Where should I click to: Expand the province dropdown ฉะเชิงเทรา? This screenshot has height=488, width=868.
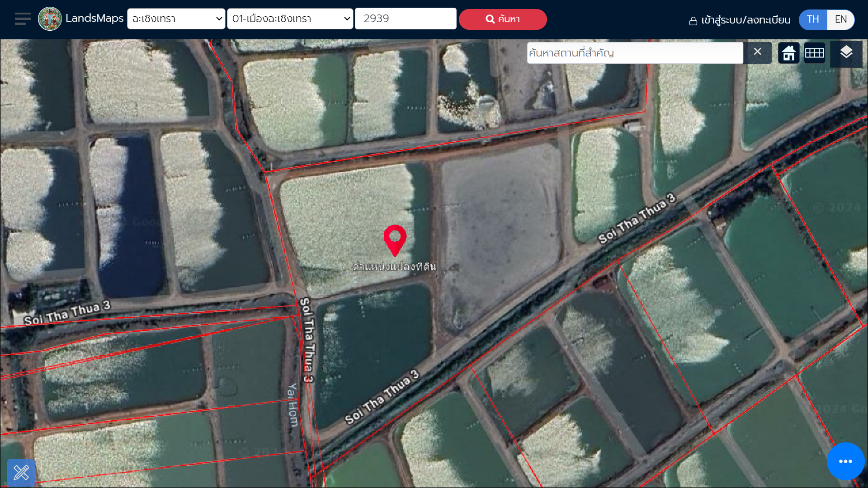click(176, 19)
